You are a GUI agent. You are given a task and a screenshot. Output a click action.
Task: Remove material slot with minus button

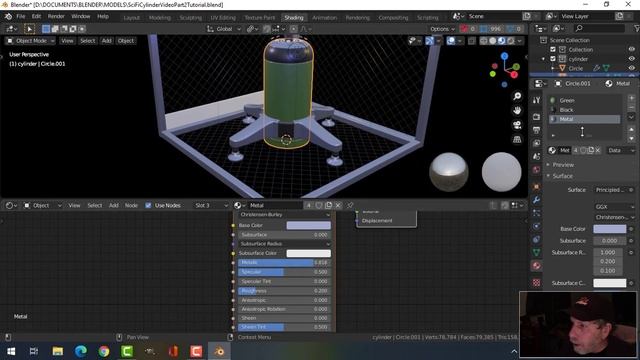[x=631, y=107]
